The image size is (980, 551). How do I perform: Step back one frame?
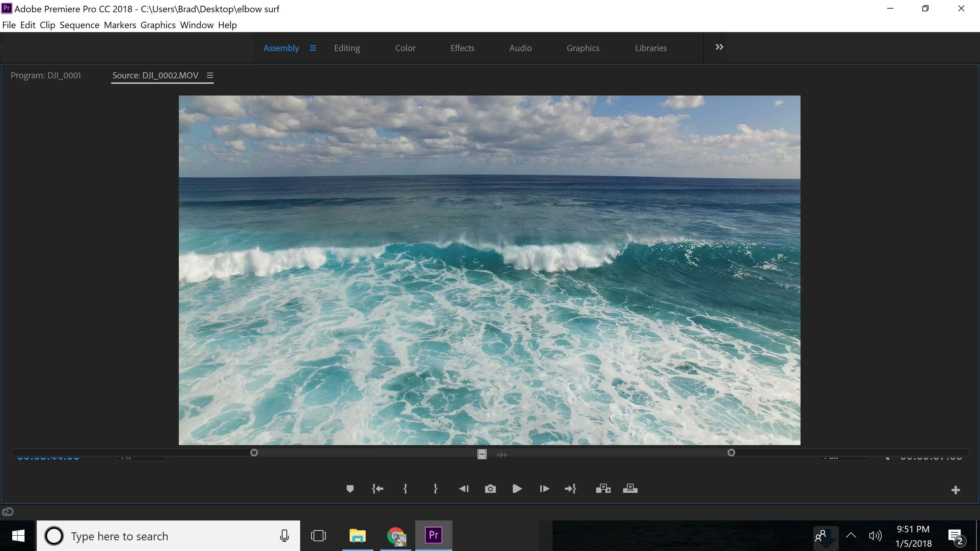point(464,489)
